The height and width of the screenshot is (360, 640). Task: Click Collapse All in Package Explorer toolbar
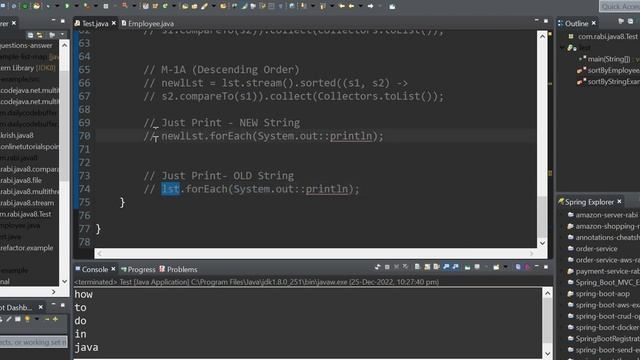pyautogui.click(x=31, y=35)
